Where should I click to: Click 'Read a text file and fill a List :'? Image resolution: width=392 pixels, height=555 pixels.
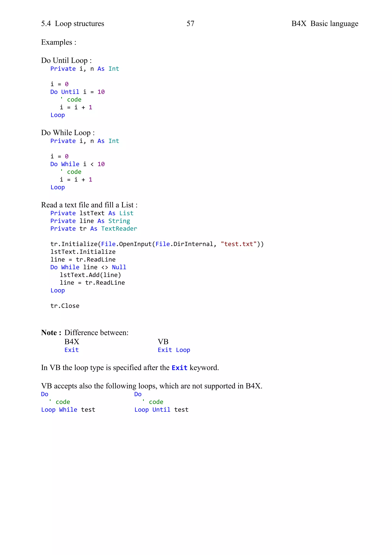89,205
